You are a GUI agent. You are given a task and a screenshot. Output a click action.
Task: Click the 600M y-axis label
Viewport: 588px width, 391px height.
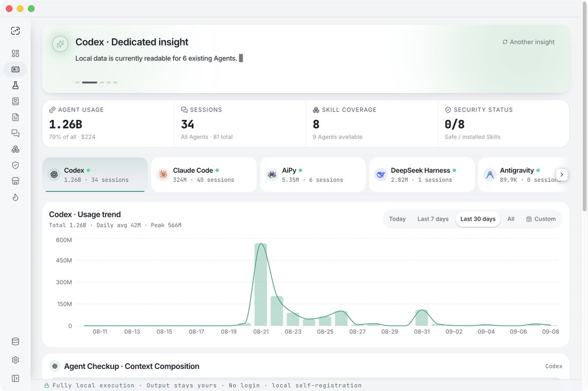pos(64,240)
